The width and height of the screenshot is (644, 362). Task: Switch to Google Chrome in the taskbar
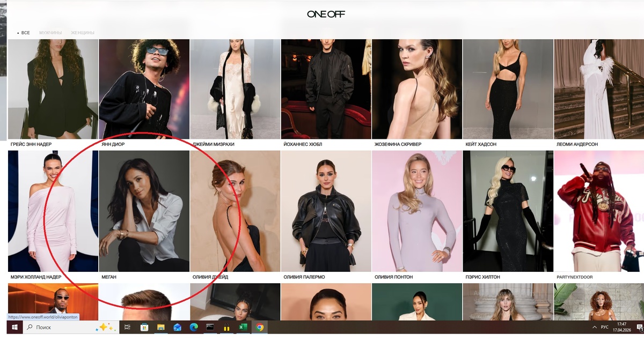(x=260, y=327)
